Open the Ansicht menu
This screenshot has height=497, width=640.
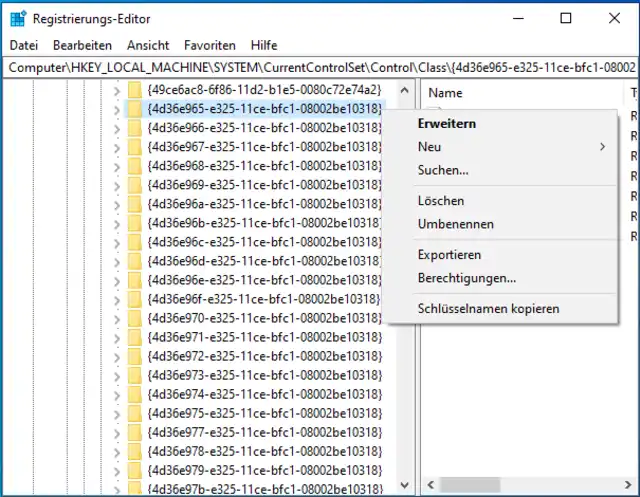pos(148,45)
